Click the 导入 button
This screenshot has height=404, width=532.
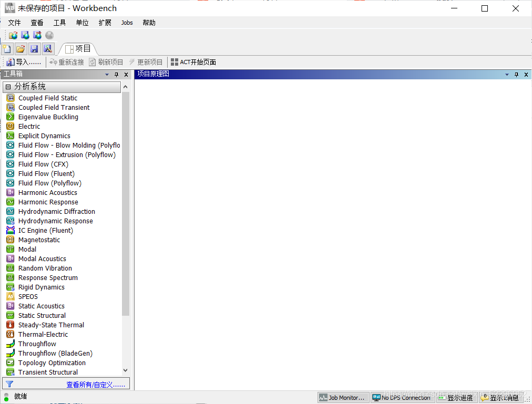tap(24, 62)
